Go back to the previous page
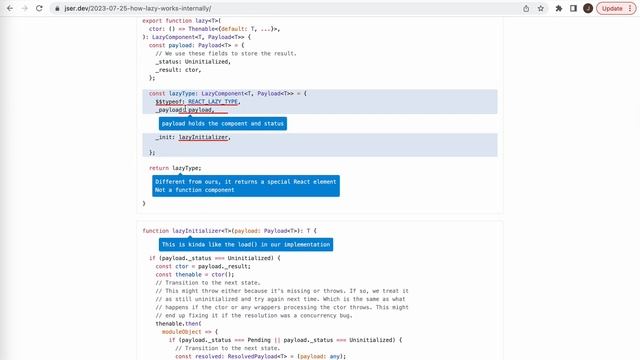Image resolution: width=640 pixels, height=360 pixels. 10,8
